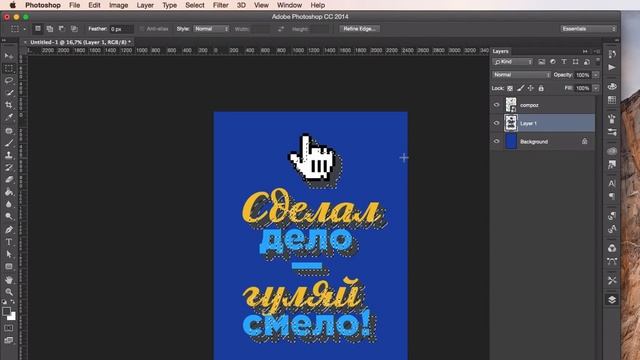
Task: Reset to default foreground and background colors
Action: pos(4,302)
